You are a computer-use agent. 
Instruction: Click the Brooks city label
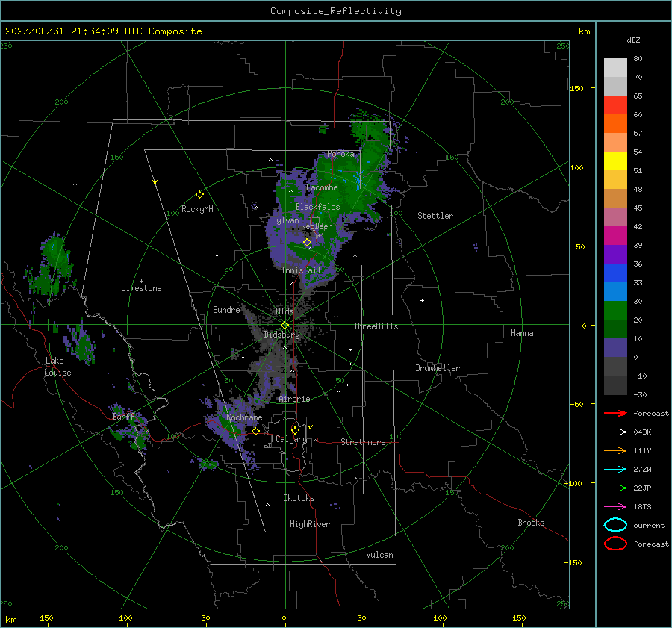[x=531, y=523]
